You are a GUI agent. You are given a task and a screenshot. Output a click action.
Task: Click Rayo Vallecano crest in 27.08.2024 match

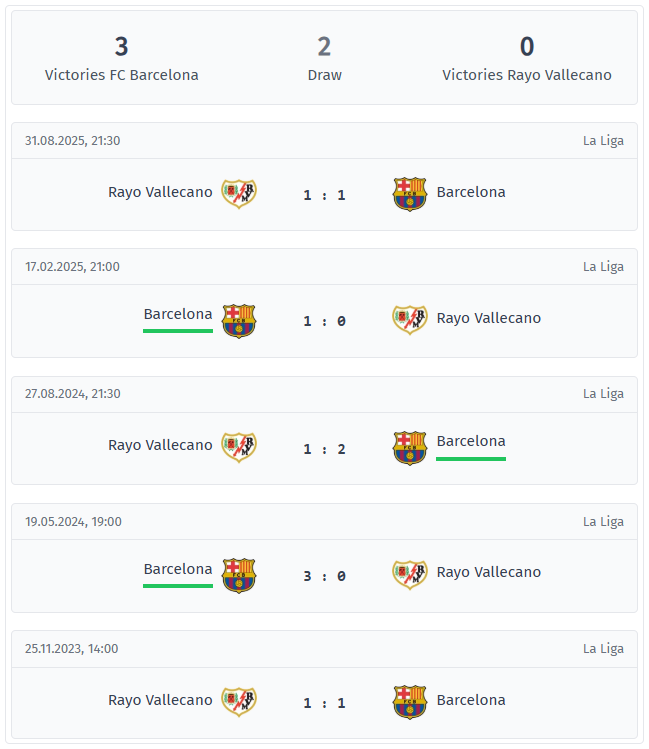tap(239, 446)
